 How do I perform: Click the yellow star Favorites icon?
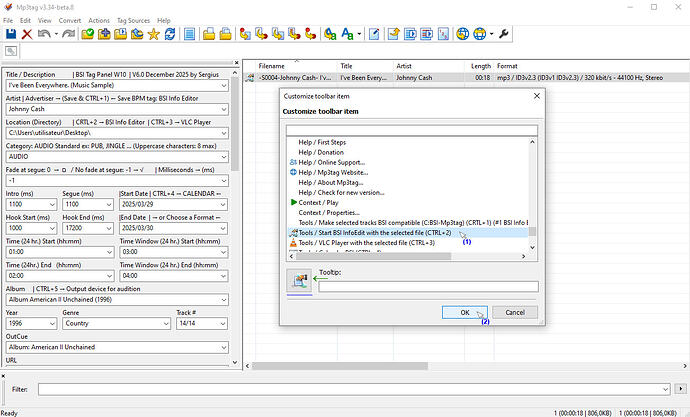tap(154, 34)
